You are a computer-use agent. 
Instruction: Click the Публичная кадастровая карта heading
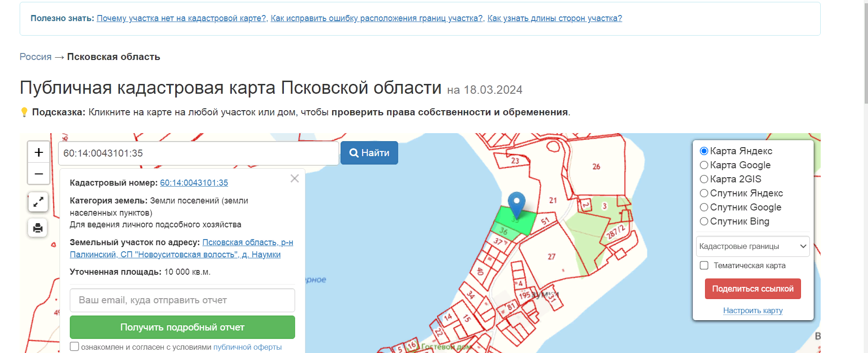click(230, 88)
